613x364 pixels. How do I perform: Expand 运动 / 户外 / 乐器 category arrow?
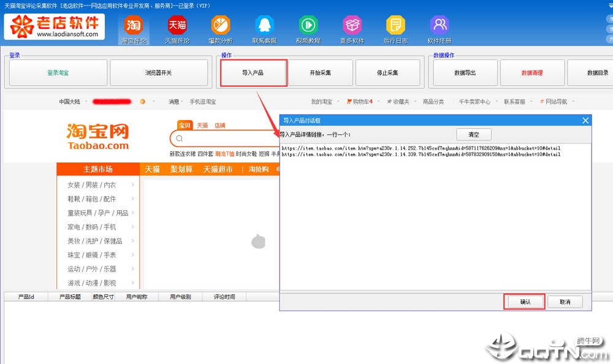(133, 269)
